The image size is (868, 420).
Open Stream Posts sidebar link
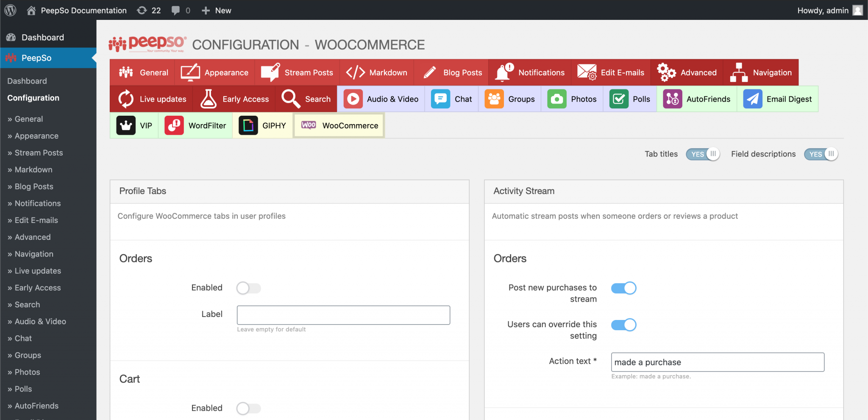pos(39,153)
